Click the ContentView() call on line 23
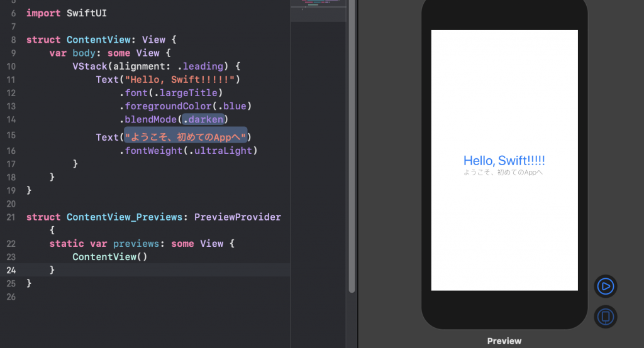 coord(109,257)
